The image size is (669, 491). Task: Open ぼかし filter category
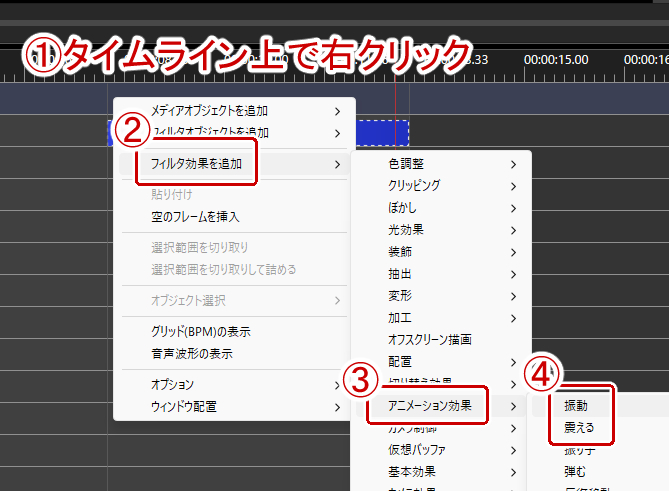coord(441,208)
